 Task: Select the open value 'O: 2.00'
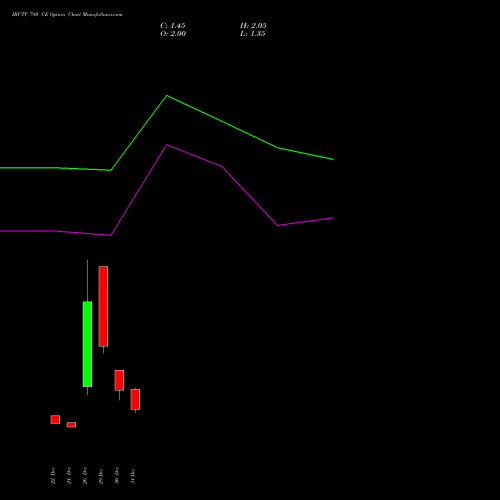[173, 34]
